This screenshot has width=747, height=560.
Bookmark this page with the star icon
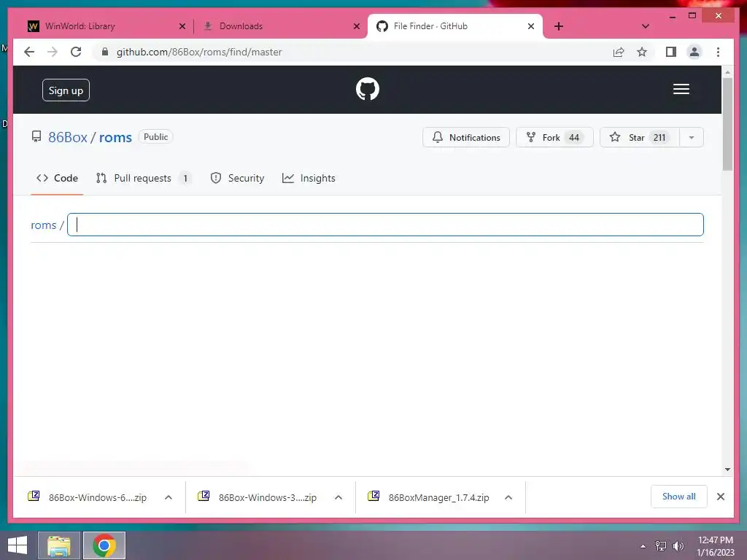[x=642, y=52]
